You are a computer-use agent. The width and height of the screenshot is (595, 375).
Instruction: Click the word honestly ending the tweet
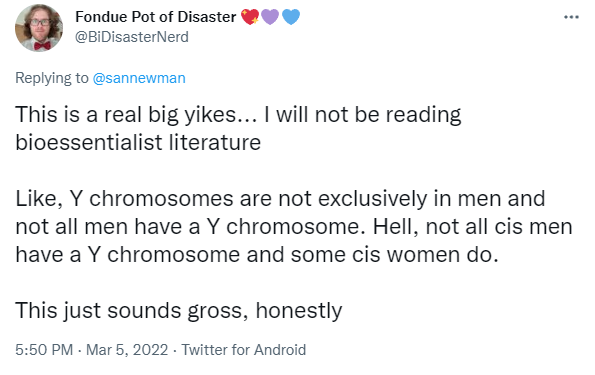[299, 311]
